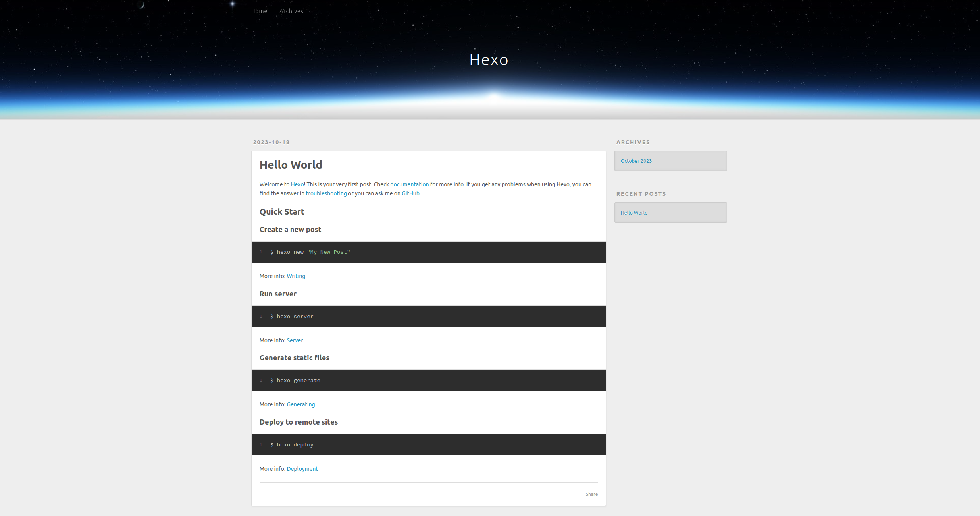Viewport: 980px width, 516px height.
Task: Open the 2023-10-18 post date link
Action: pyautogui.click(x=271, y=142)
